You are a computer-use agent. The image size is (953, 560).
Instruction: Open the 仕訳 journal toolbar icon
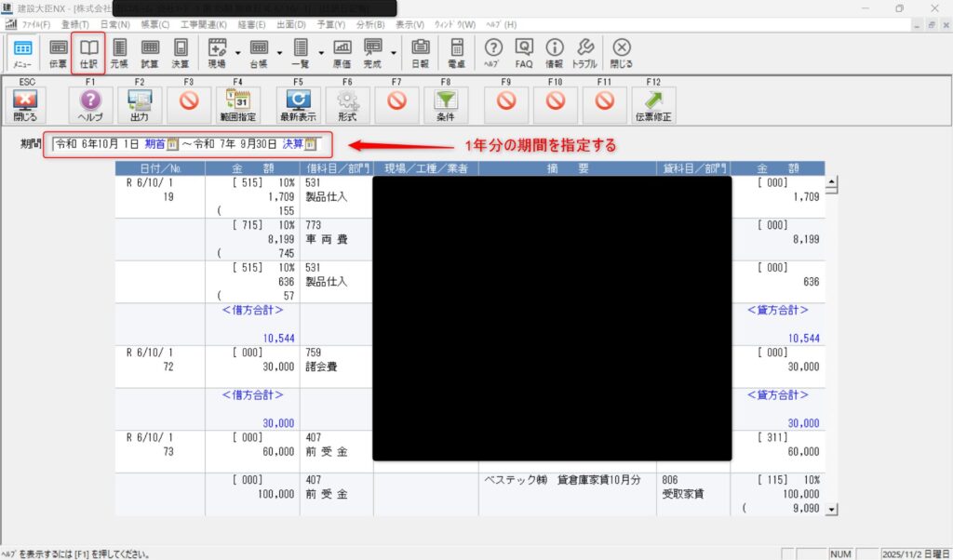[x=87, y=52]
